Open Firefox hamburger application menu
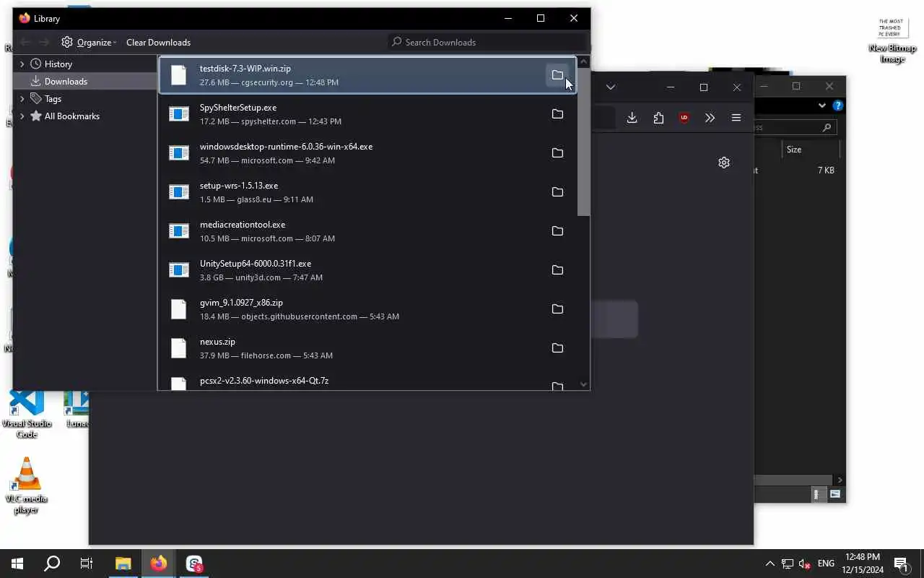 (736, 118)
